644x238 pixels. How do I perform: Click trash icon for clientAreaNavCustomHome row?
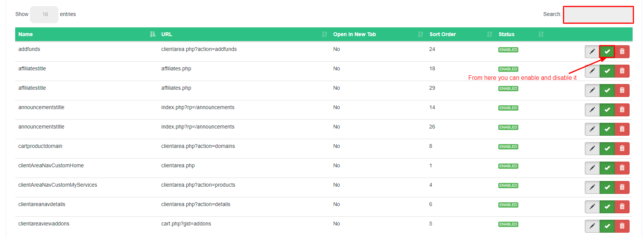(x=622, y=168)
